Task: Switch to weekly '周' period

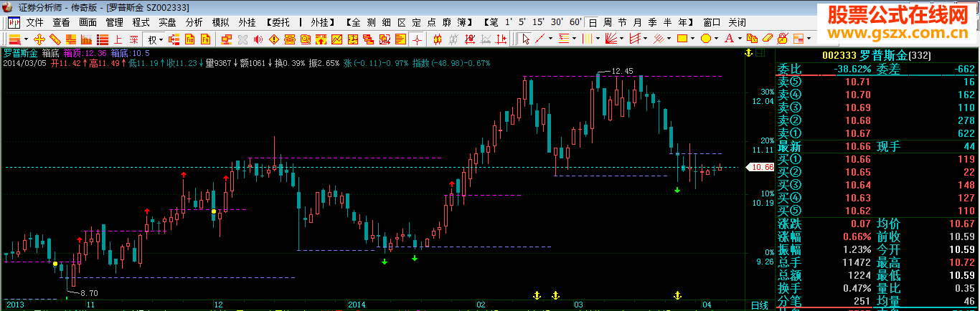Action: coord(608,22)
